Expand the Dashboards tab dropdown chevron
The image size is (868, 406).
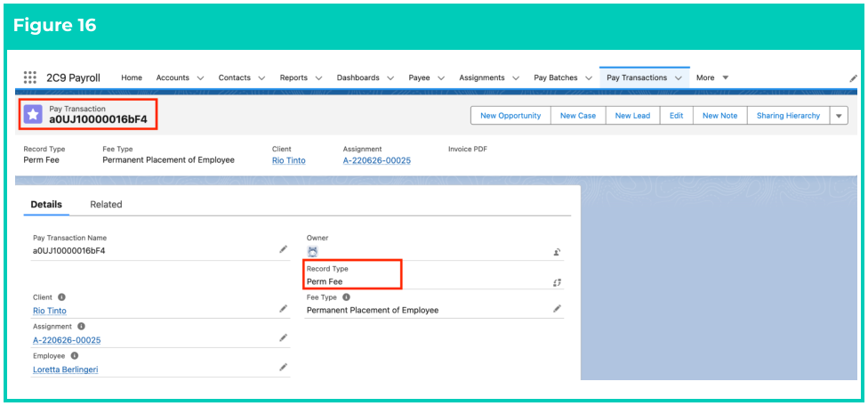click(390, 78)
